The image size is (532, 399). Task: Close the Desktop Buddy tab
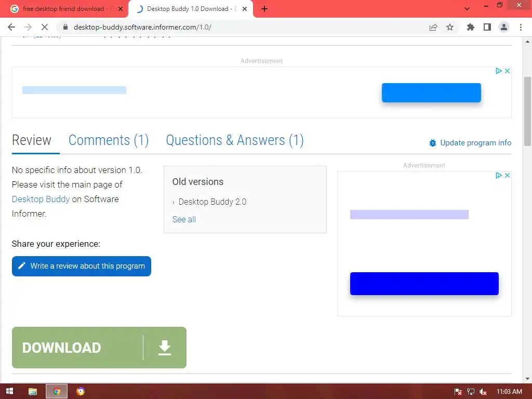245,9
